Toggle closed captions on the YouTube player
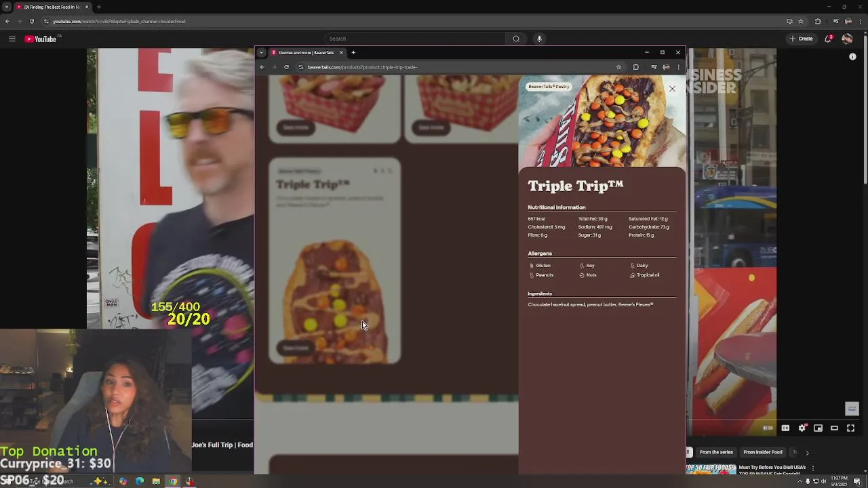 pos(785,428)
